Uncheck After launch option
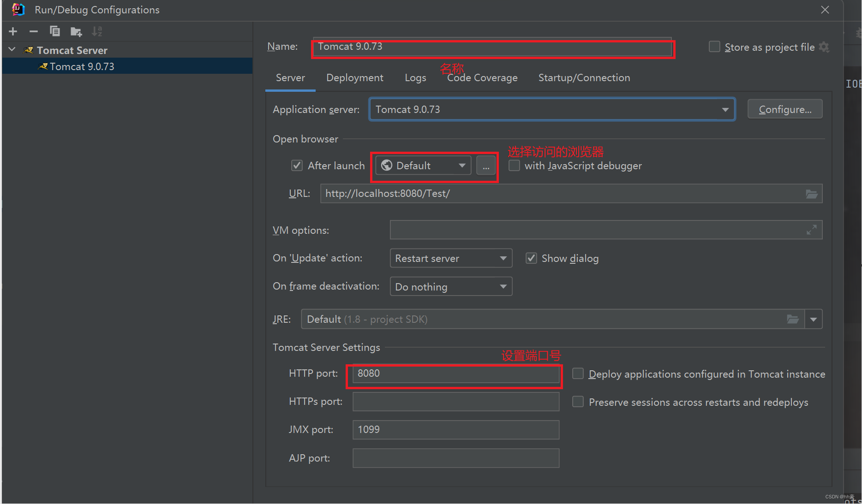862x504 pixels. click(x=297, y=166)
